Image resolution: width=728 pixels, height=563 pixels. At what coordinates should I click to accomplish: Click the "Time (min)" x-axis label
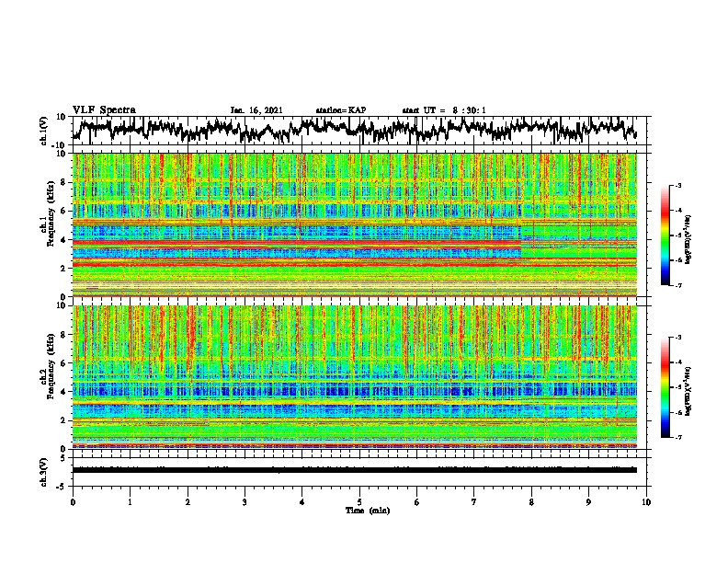(368, 511)
